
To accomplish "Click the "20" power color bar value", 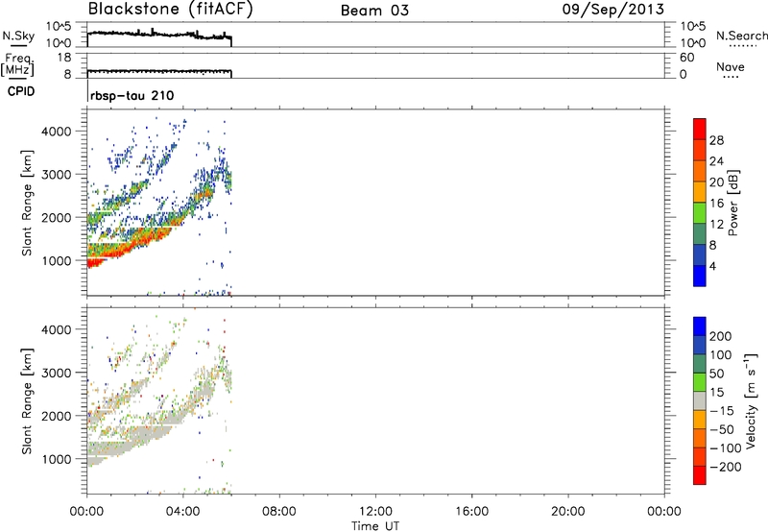I will 716,182.
